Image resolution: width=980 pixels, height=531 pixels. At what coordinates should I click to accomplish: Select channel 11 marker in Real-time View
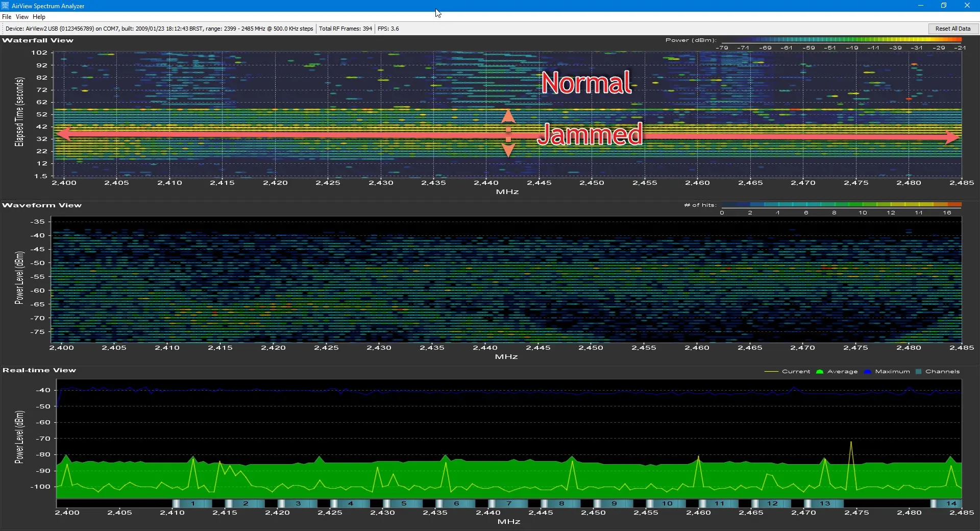(x=720, y=503)
